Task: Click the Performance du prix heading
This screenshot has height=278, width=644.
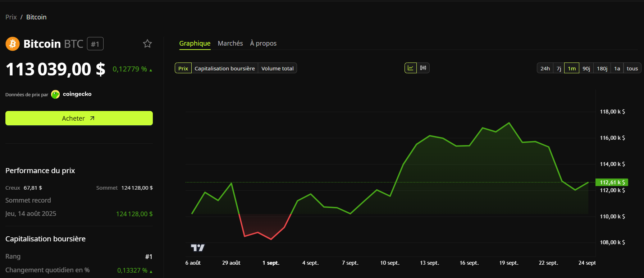Action: tap(40, 171)
